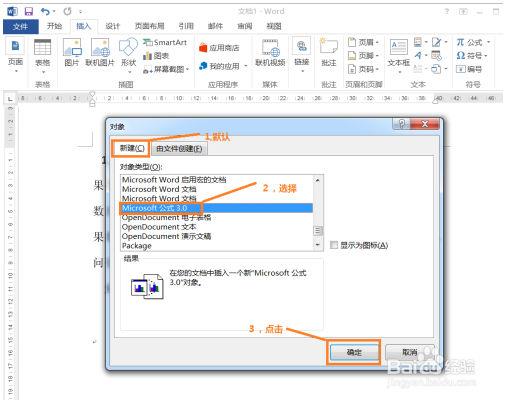Screen dimensions: 506x403
Task: Click the dialog help question mark button
Action: coord(402,125)
